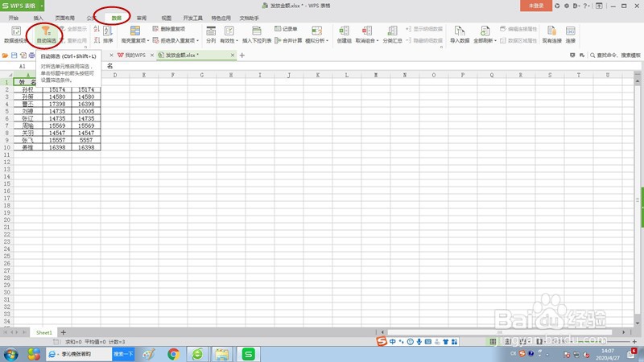The height and width of the screenshot is (362, 644).
Task: Click the 创建组 create group icon
Action: (x=344, y=31)
